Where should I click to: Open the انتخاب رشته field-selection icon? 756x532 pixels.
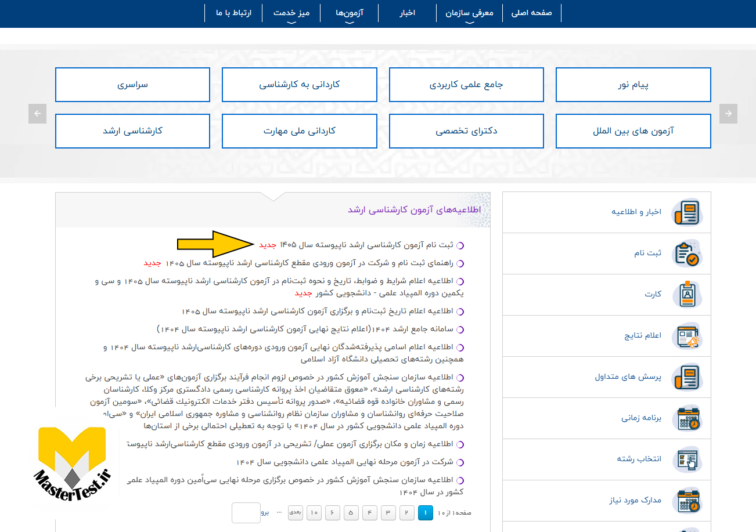tap(689, 460)
